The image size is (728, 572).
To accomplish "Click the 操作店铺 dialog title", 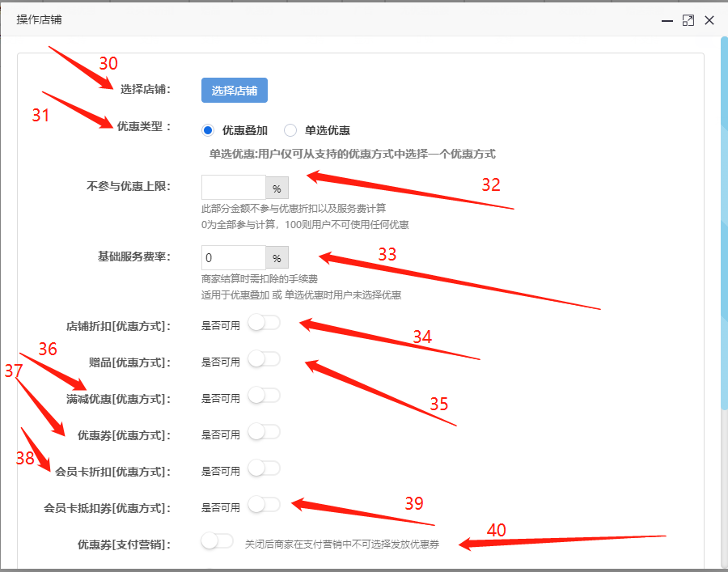I will click(x=40, y=19).
